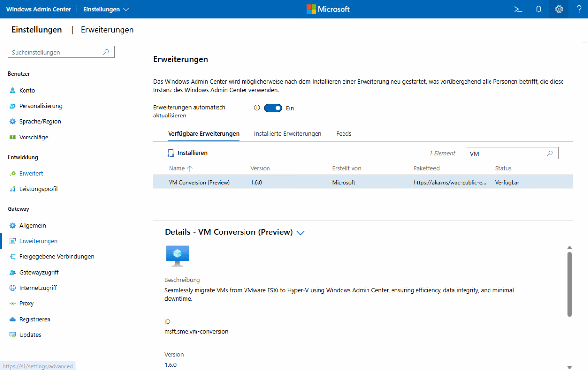The height and width of the screenshot is (370, 588).
Task: Switch to Installierte Erweiterungen tab
Action: coord(288,134)
